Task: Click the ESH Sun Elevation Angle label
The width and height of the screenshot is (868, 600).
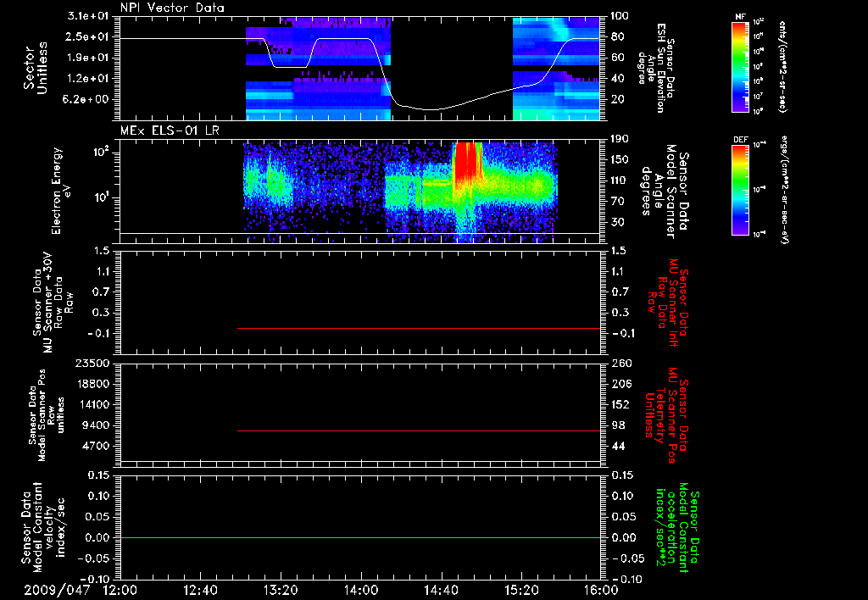Action: point(656,68)
